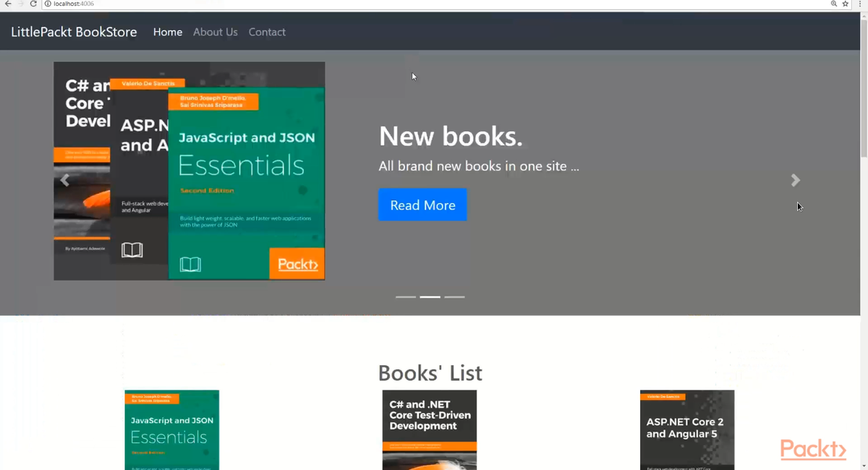Select the Home nav item
Screen dimensions: 868x470
168,32
